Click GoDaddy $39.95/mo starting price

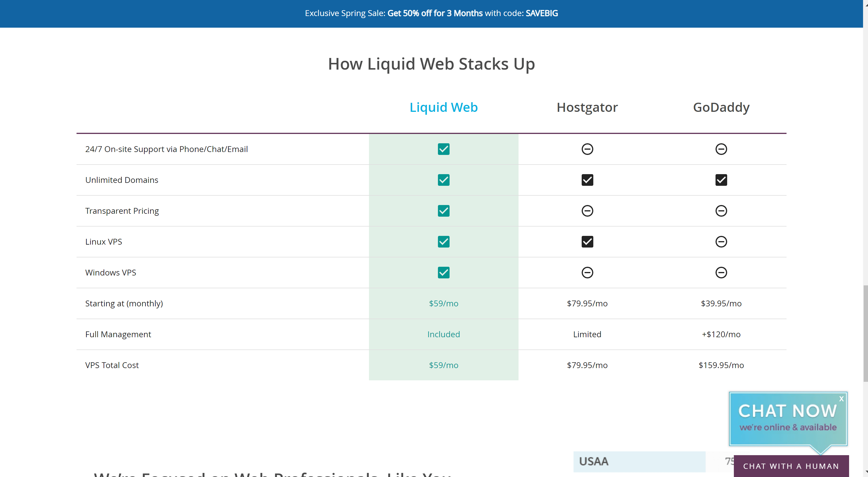(721, 303)
